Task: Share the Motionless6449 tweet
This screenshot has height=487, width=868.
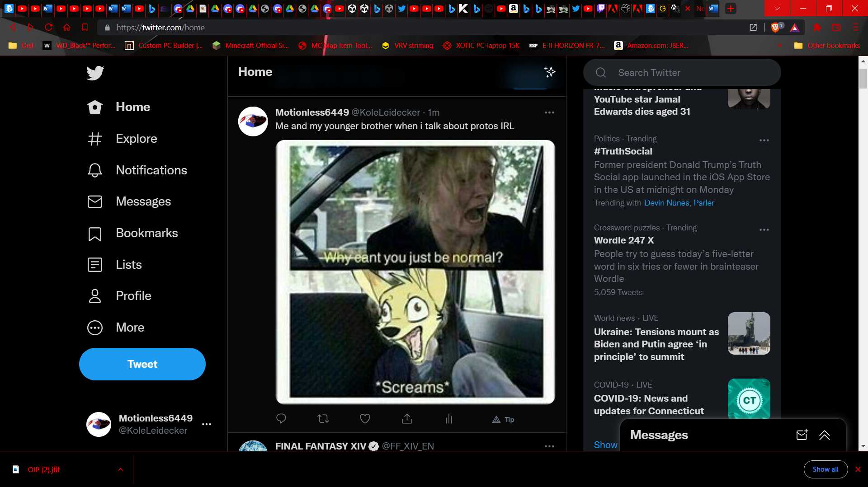Action: [x=407, y=419]
